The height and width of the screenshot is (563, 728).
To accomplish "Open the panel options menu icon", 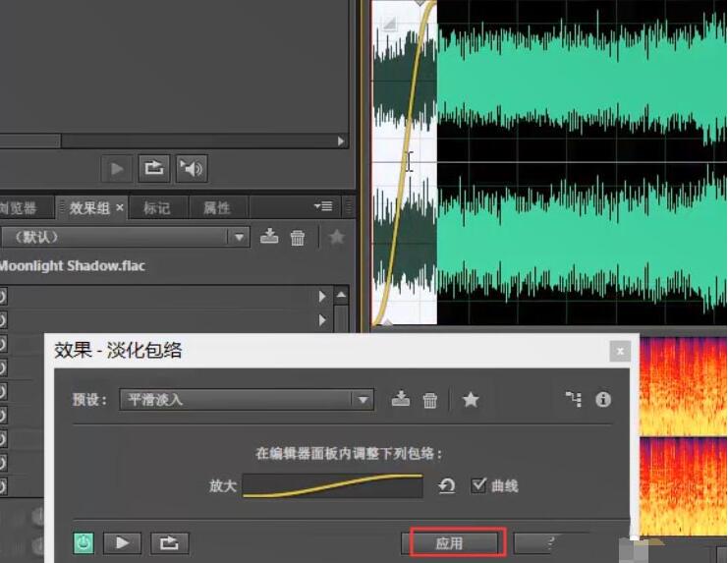I will coord(323,206).
